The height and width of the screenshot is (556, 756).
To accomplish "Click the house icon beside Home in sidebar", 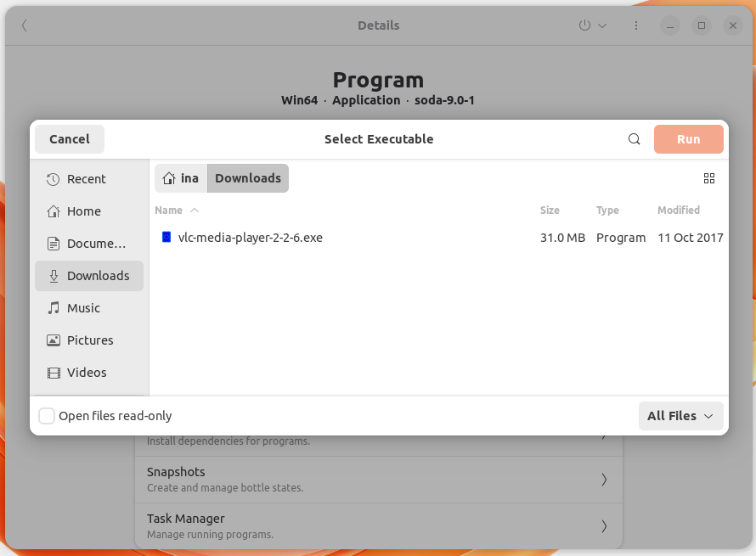I will pos(53,211).
